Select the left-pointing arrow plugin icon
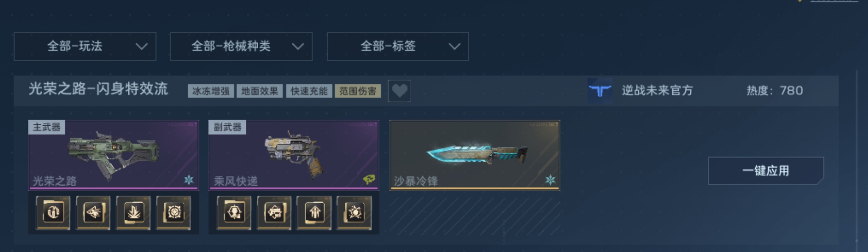The width and height of the screenshot is (868, 252). coord(93,213)
